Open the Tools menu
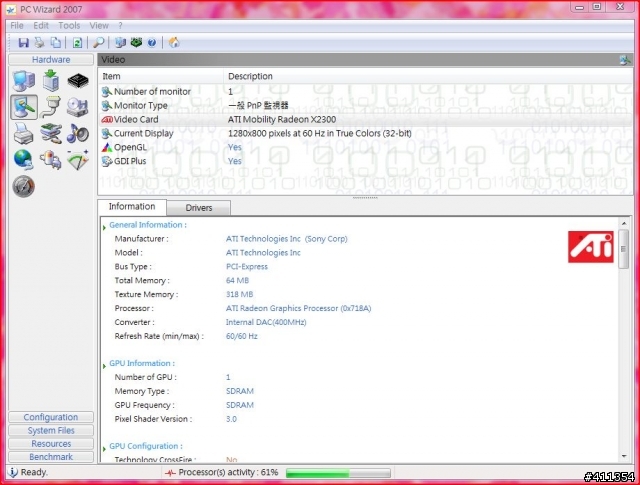The height and width of the screenshot is (485, 640). tap(69, 26)
